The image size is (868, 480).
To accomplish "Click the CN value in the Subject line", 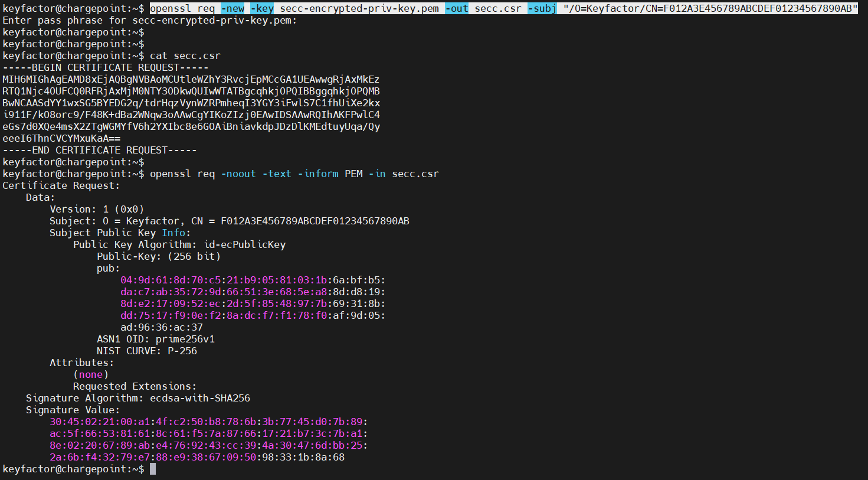I will pyautogui.click(x=315, y=221).
